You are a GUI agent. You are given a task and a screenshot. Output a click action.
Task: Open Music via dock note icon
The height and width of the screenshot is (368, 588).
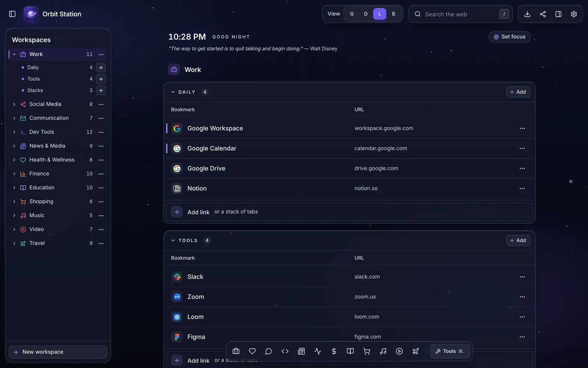pyautogui.click(x=383, y=351)
